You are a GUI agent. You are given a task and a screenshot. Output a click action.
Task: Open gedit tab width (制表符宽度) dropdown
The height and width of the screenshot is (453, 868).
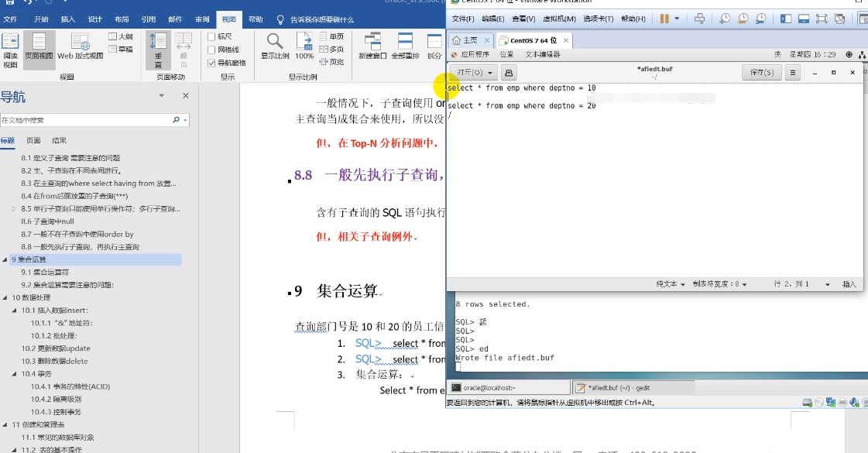[719, 284]
